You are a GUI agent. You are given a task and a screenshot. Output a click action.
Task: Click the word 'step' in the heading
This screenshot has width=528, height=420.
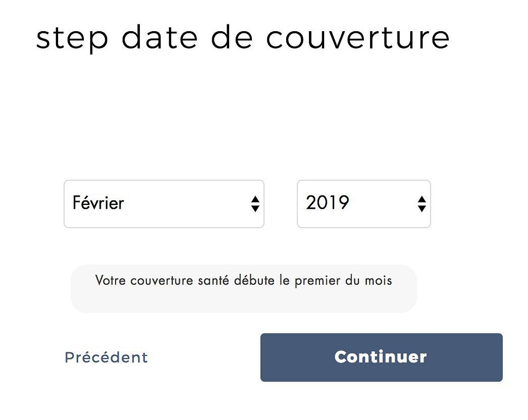click(72, 40)
